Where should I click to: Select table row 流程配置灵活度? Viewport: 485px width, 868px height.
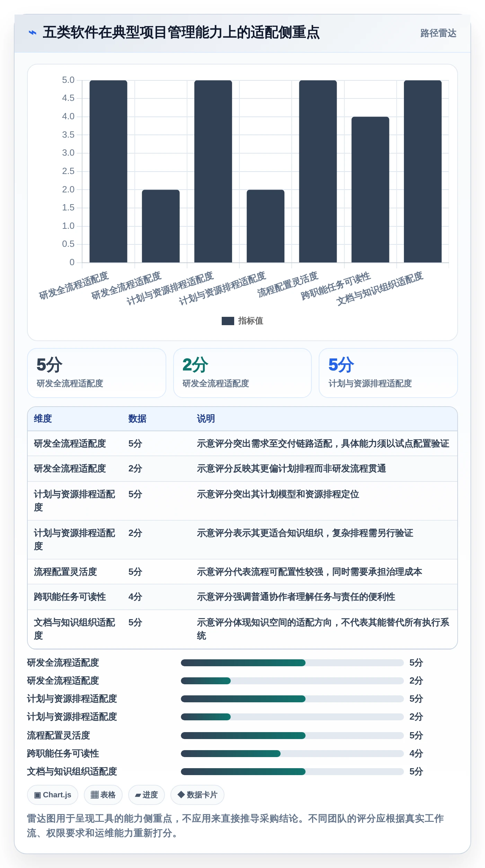242,572
